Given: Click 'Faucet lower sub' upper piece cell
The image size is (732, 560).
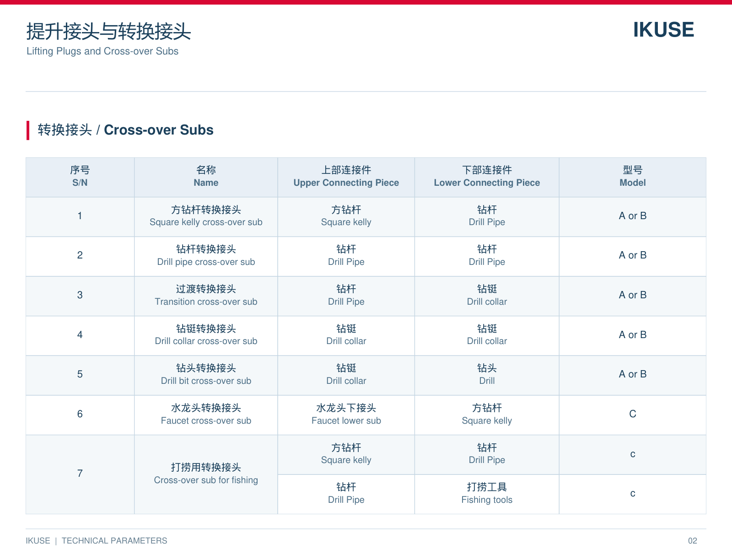Looking at the screenshot, I should pyautogui.click(x=346, y=415).
